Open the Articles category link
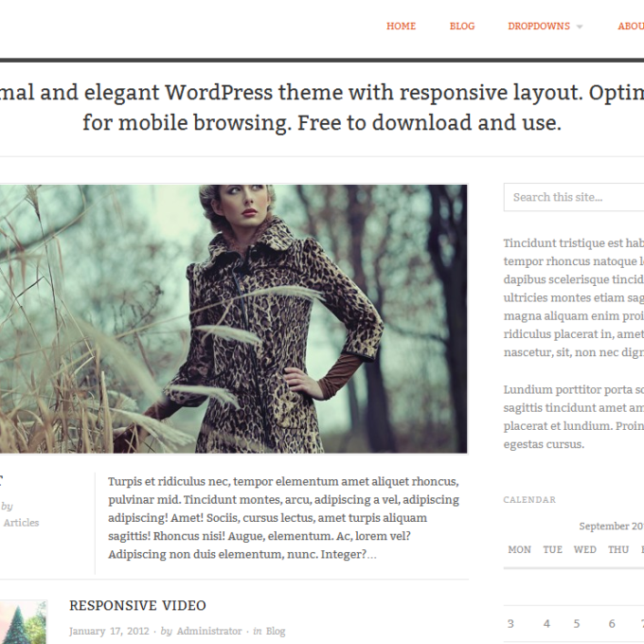 22,523
